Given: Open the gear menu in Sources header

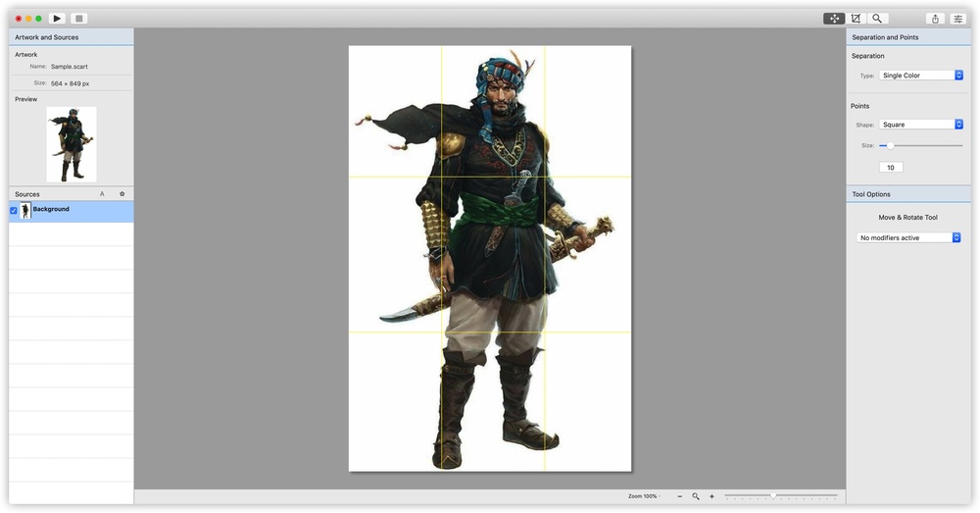Looking at the screenshot, I should pyautogui.click(x=122, y=194).
